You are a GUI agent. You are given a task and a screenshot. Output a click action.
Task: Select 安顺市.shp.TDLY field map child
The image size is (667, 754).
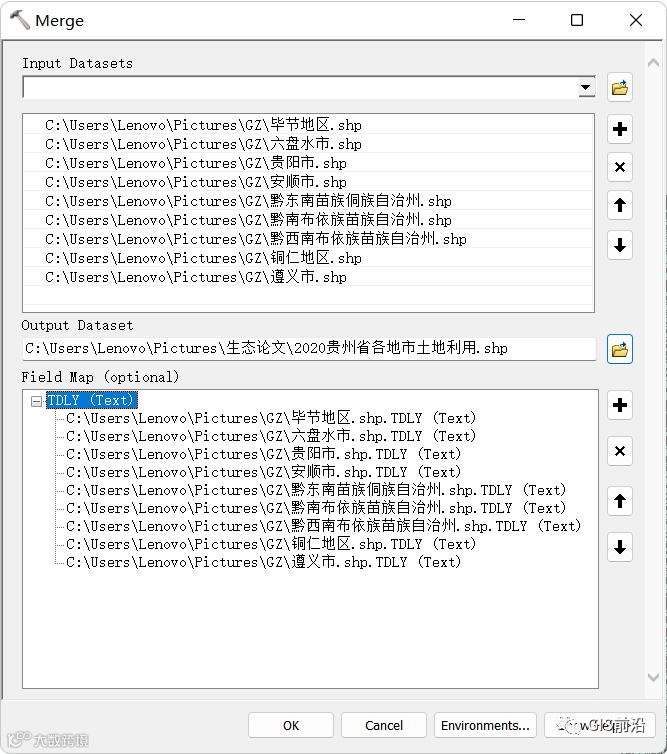tap(264, 472)
